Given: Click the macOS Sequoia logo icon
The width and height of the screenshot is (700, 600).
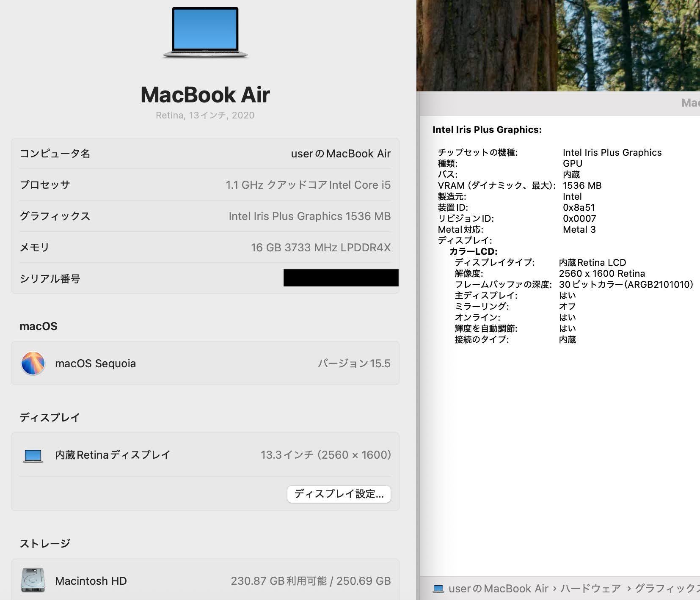Looking at the screenshot, I should [33, 363].
